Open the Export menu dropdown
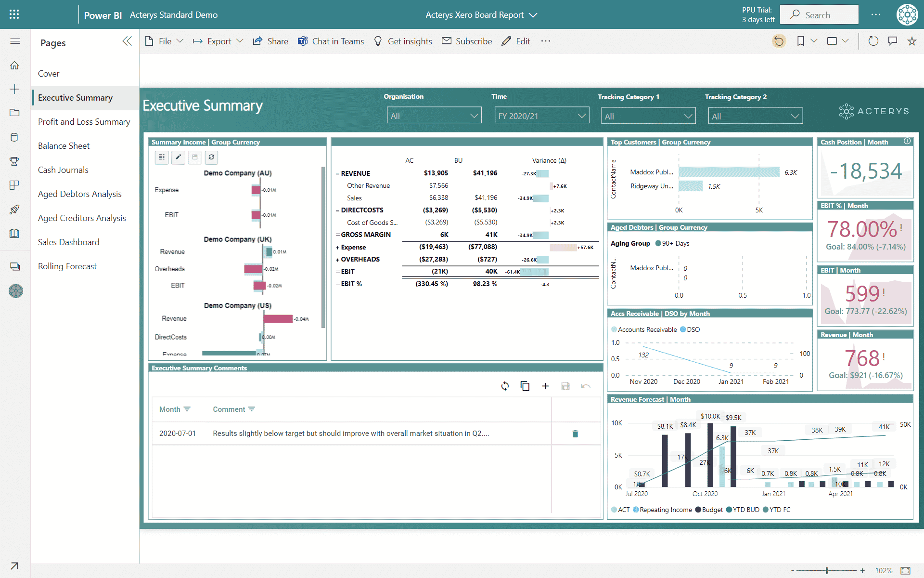 [218, 41]
